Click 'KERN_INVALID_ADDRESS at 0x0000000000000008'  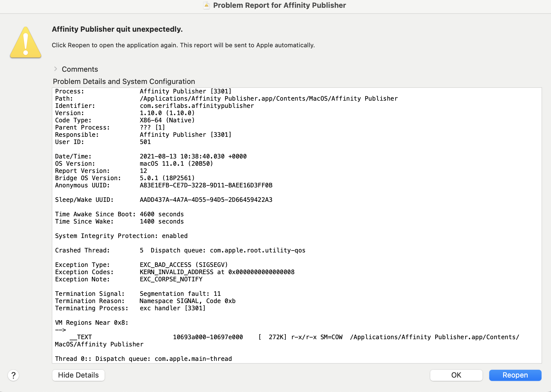pos(217,272)
